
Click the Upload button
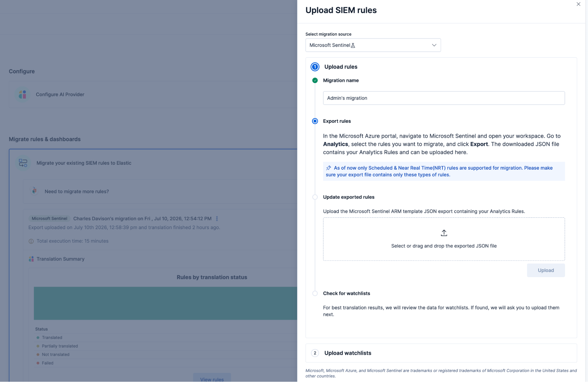point(546,270)
